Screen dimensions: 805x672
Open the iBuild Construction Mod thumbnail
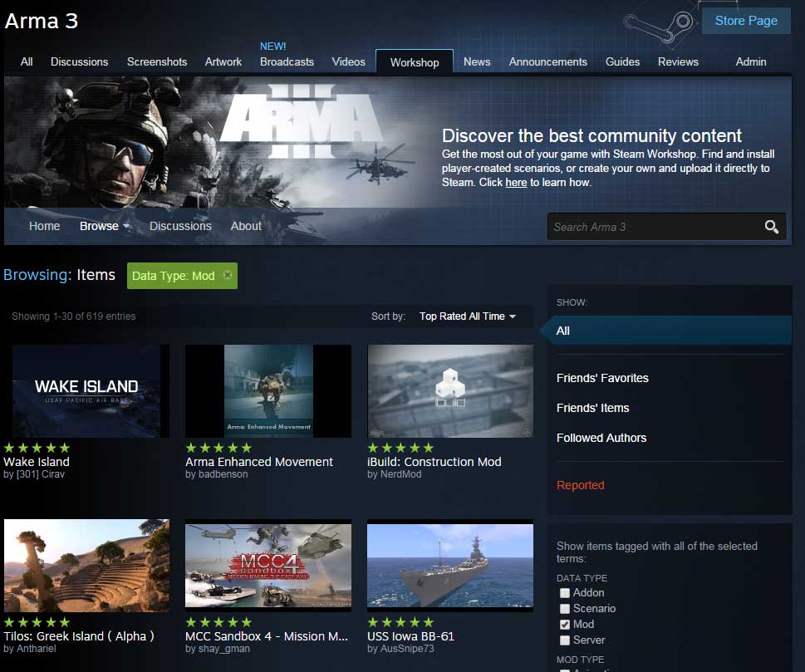[450, 391]
